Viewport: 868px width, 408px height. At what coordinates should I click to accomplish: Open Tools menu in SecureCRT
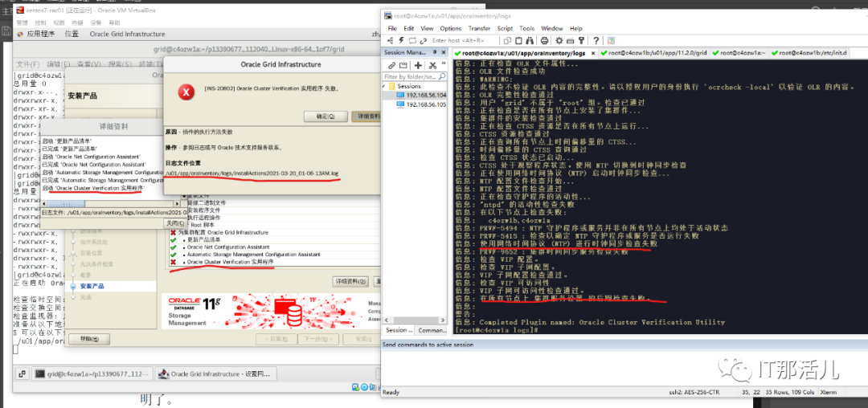(x=527, y=28)
